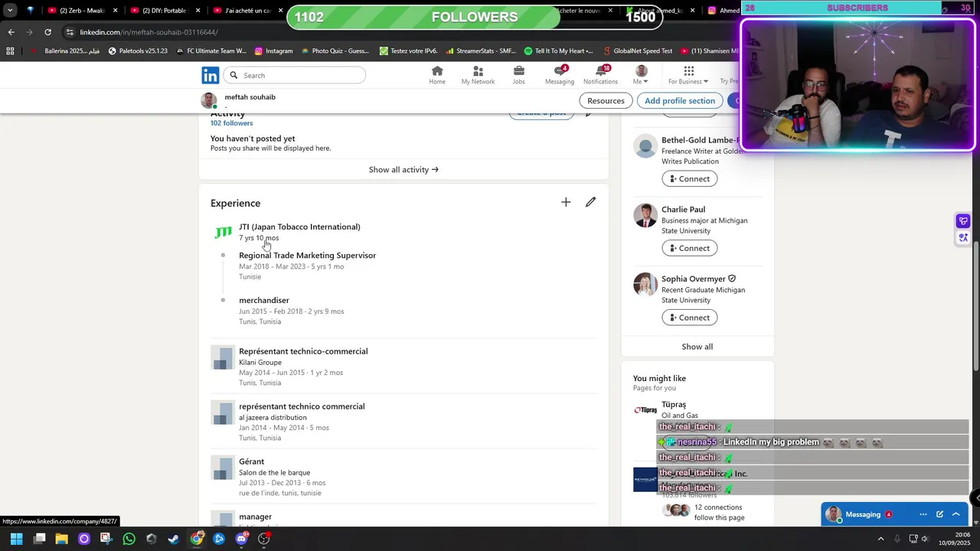Open Me profile dropdown

(641, 75)
